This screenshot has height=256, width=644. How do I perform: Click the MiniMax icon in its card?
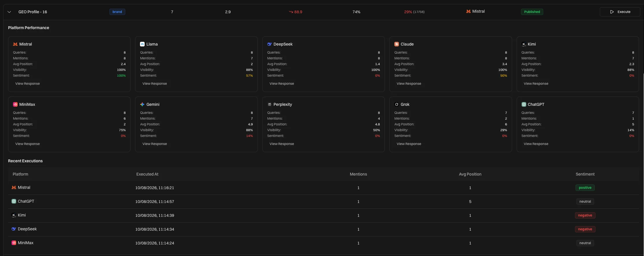(x=15, y=104)
